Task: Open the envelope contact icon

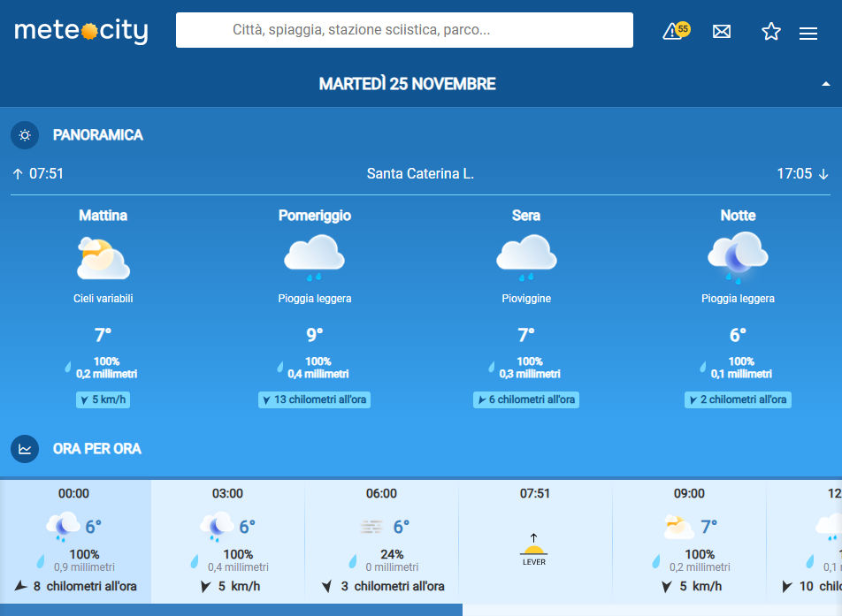Action: click(722, 32)
